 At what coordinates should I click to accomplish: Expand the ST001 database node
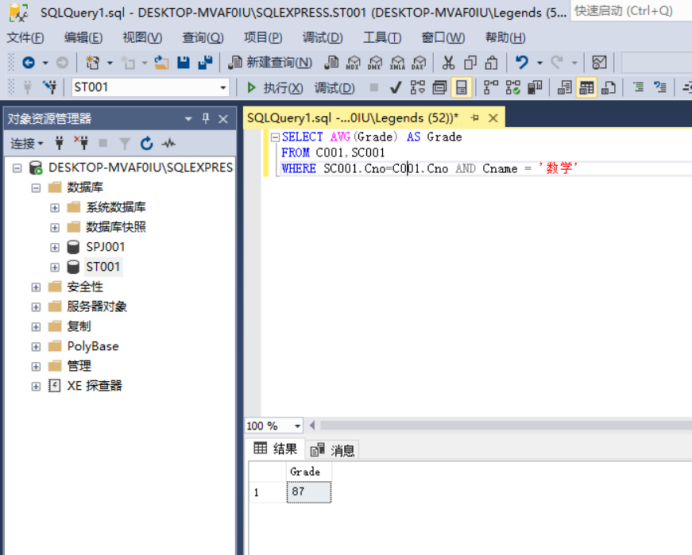point(55,267)
